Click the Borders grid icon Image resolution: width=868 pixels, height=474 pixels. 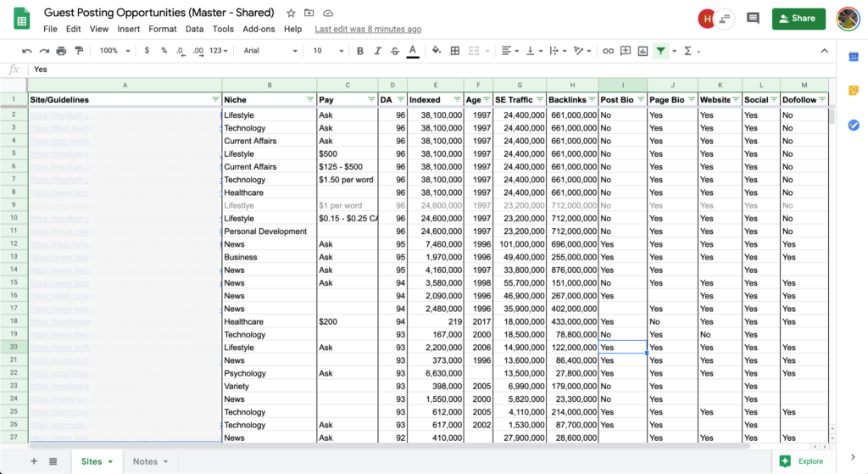tap(455, 51)
